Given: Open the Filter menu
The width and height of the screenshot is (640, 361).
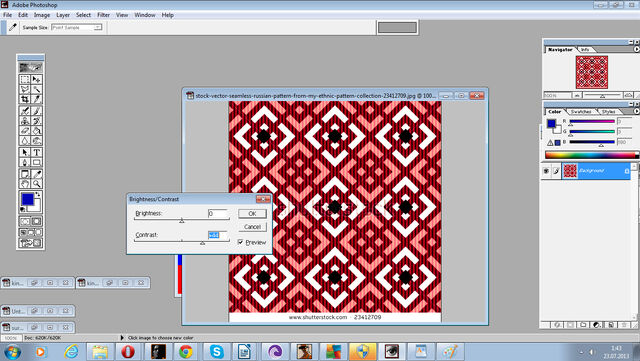Looking at the screenshot, I should (x=103, y=15).
